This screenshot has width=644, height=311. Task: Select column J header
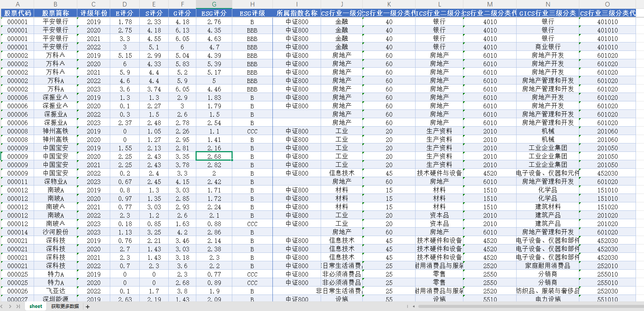342,4
